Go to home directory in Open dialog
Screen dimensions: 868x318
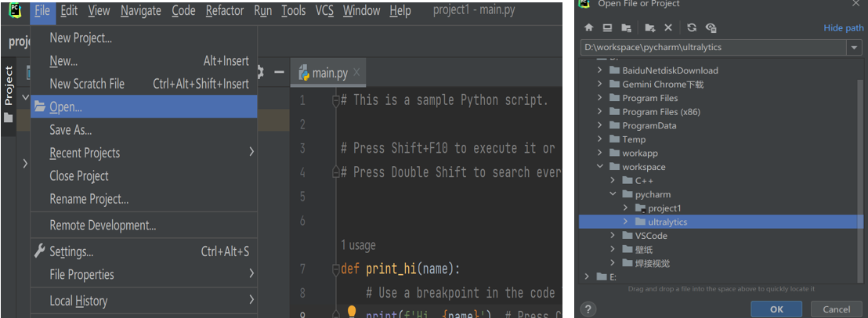[589, 27]
